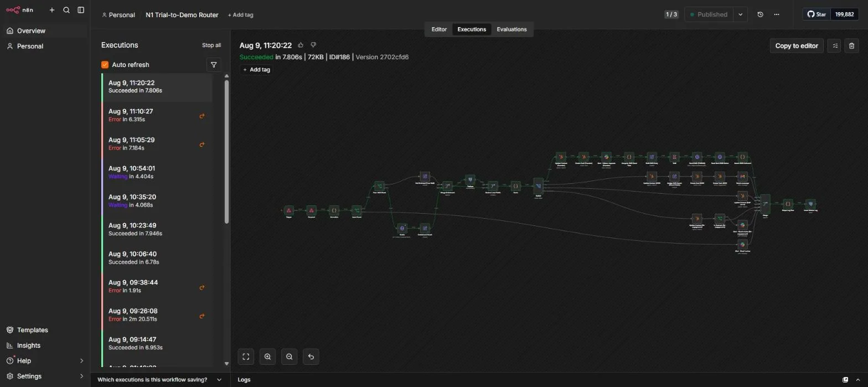The image size is (868, 387).
Task: Switch to the Editor tab
Action: point(439,29)
